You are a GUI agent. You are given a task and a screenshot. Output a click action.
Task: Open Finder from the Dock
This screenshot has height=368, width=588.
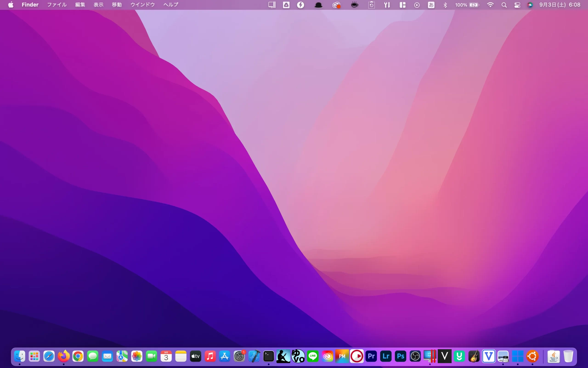point(20,356)
